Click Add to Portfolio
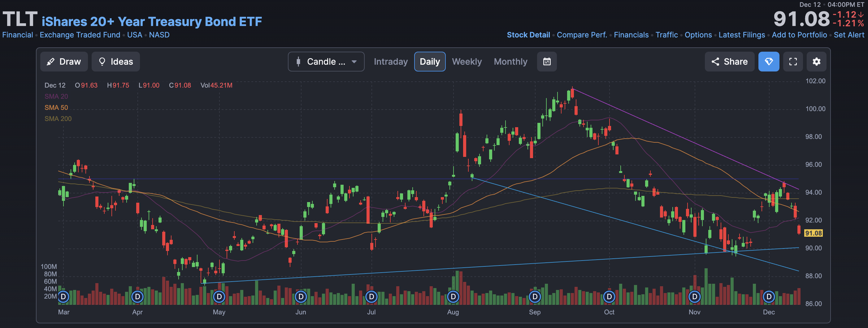This screenshot has height=328, width=868. click(799, 35)
